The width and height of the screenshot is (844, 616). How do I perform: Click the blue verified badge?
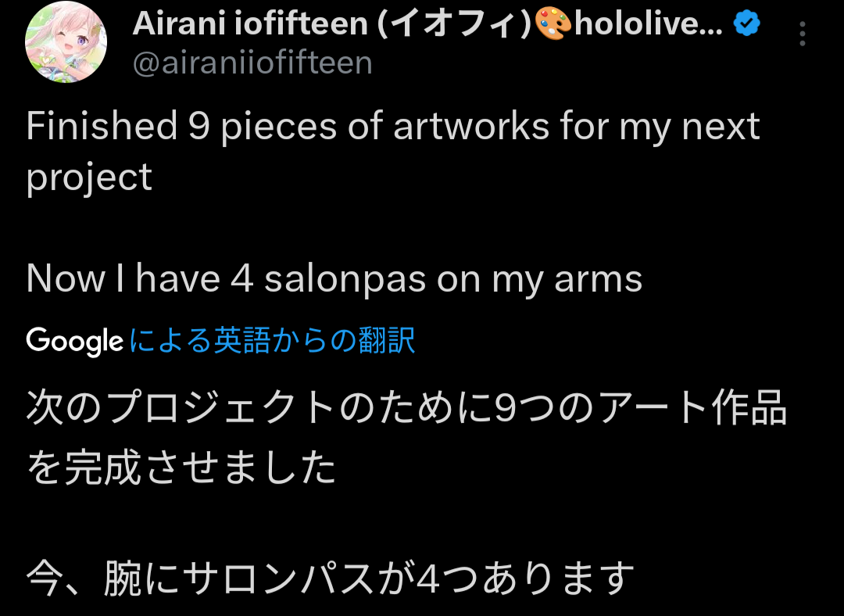click(747, 23)
